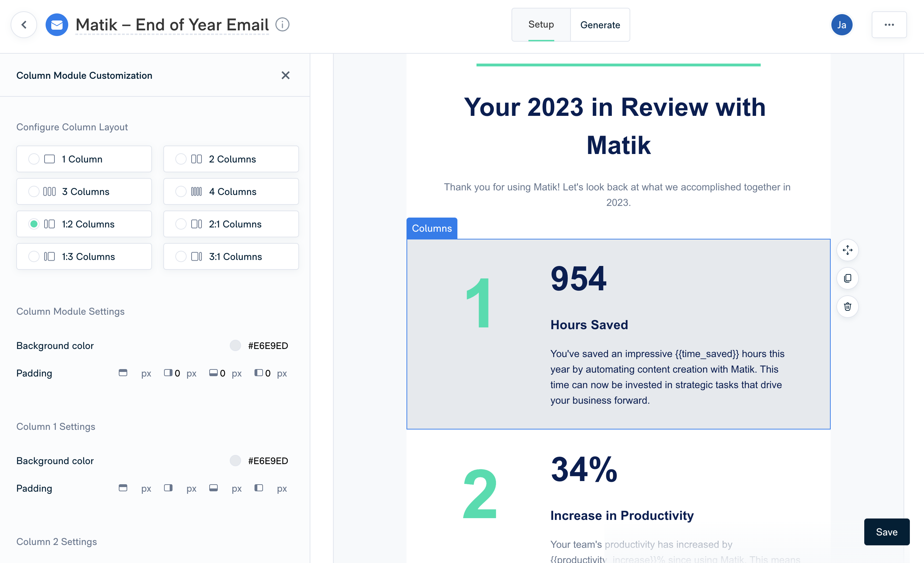
Task: Click the 2:1 Columns layout icon
Action: (197, 224)
